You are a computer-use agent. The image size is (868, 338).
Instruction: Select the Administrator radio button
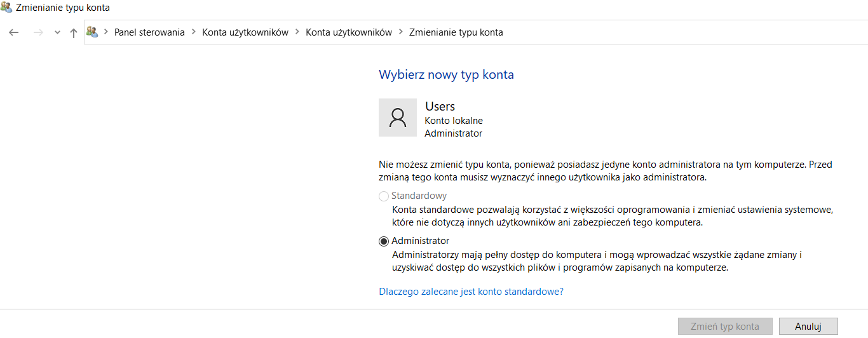pyautogui.click(x=384, y=241)
